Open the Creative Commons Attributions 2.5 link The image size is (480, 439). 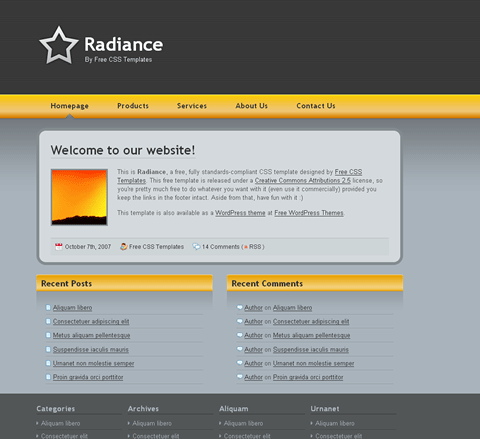point(303,181)
